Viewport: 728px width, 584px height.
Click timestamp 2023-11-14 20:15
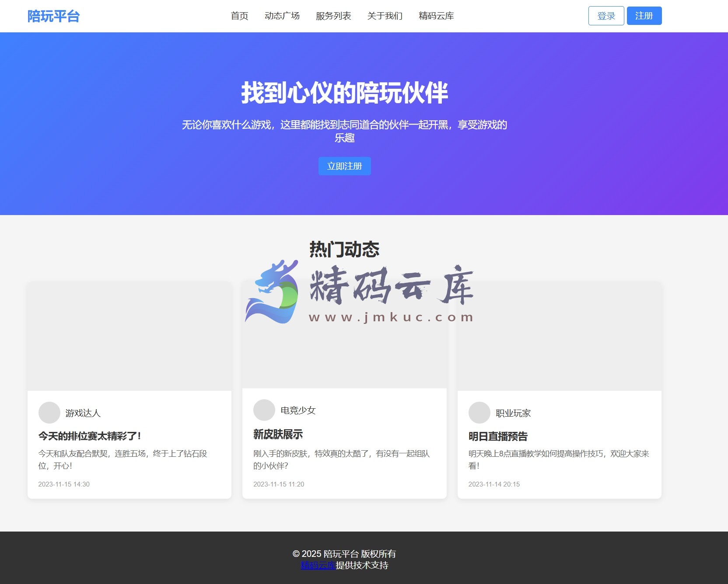[494, 484]
